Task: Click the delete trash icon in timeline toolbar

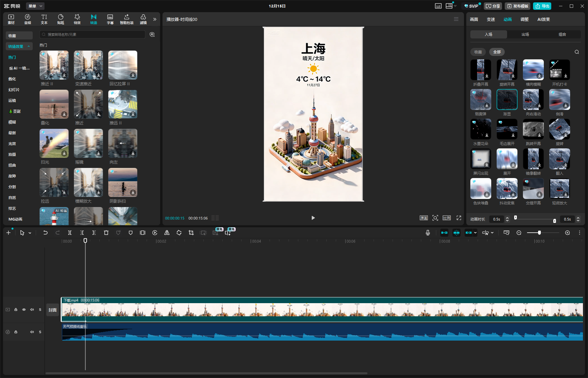Action: click(106, 233)
